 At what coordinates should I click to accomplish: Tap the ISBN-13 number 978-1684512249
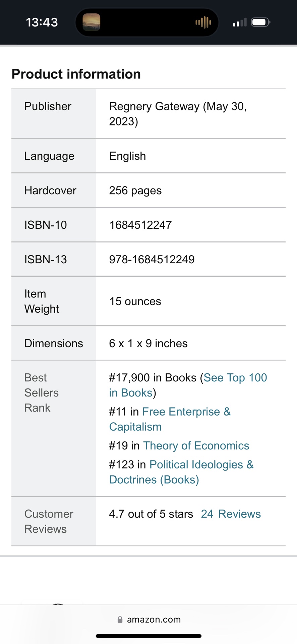tap(152, 259)
